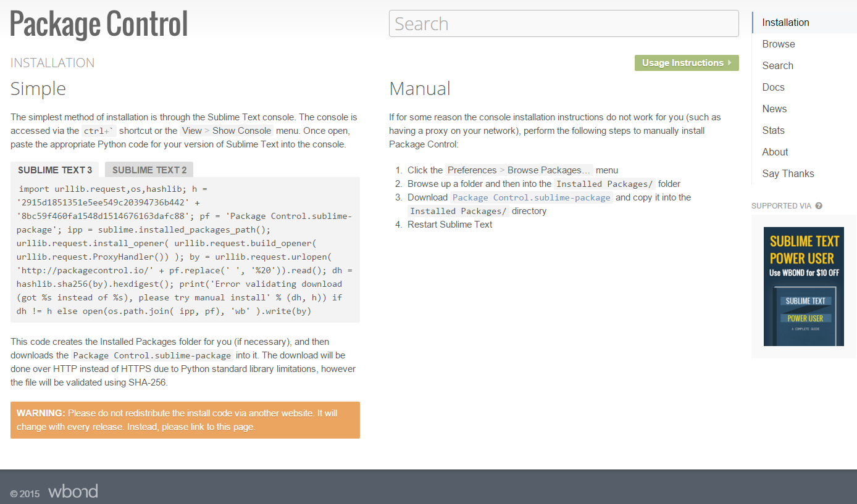Open News in the sidebar
Viewport: 857px width, 504px height.
(x=774, y=109)
